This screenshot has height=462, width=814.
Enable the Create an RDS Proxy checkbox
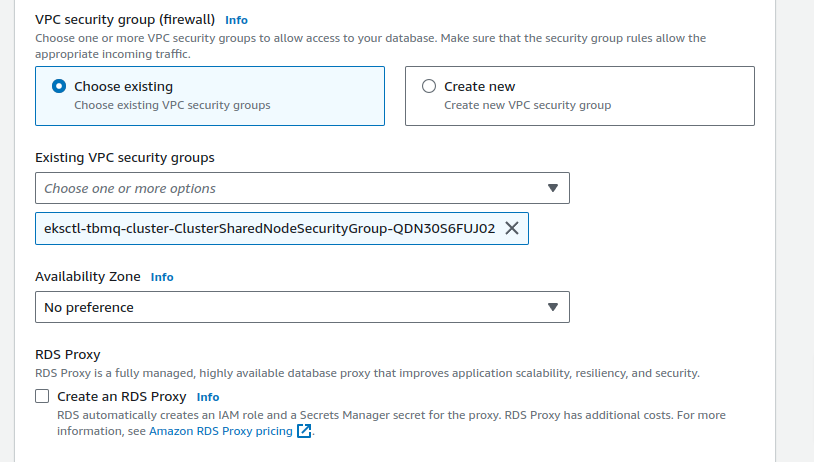pos(42,396)
